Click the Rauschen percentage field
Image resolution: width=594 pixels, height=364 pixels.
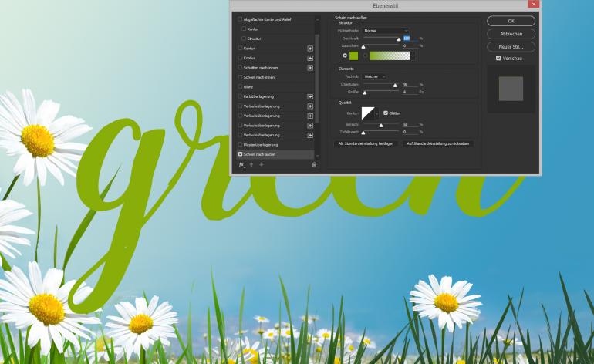[410, 45]
